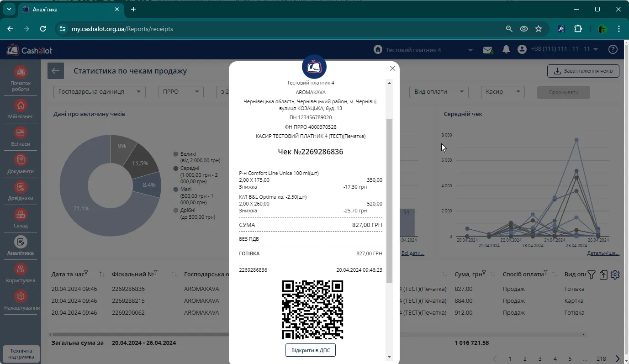Click the receipt QR code

[x=312, y=310]
